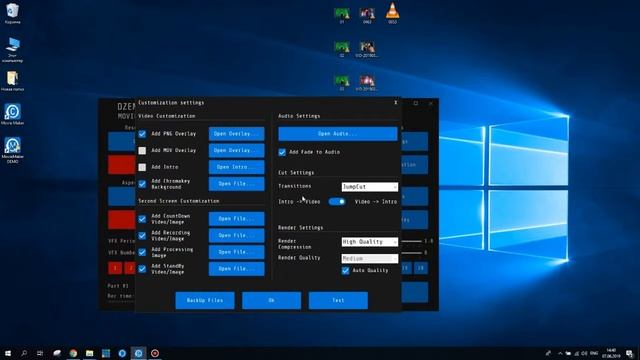Close the Customization settings dialog
Image resolution: width=640 pixels, height=360 pixels.
click(396, 103)
